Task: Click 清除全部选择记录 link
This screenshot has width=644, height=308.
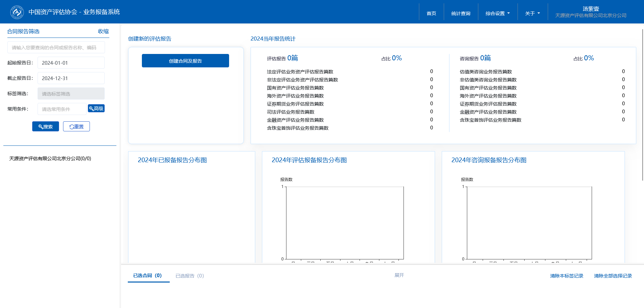Action: [613, 276]
